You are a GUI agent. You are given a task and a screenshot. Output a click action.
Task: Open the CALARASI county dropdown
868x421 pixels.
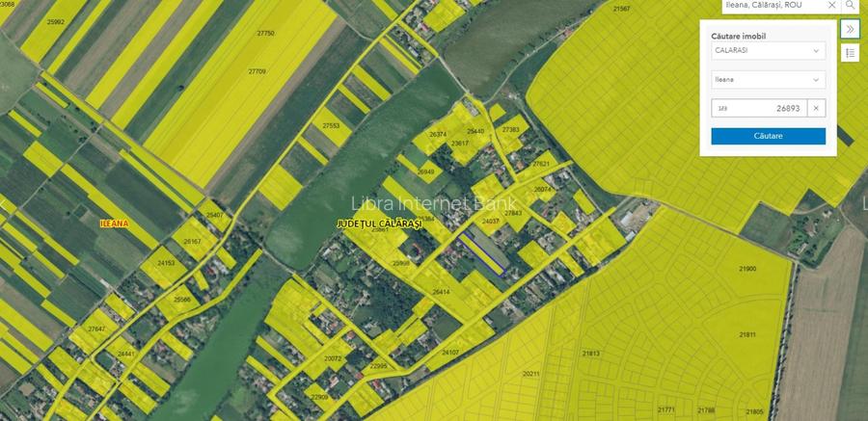click(x=768, y=50)
